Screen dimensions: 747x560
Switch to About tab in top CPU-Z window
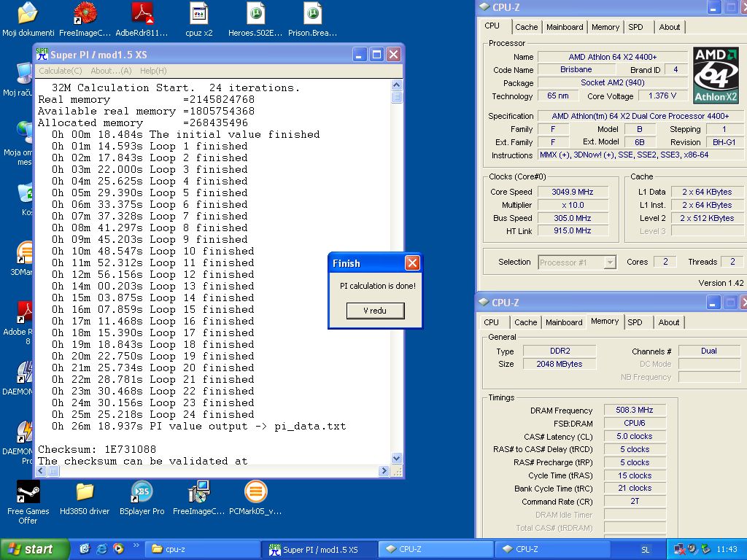pos(670,27)
